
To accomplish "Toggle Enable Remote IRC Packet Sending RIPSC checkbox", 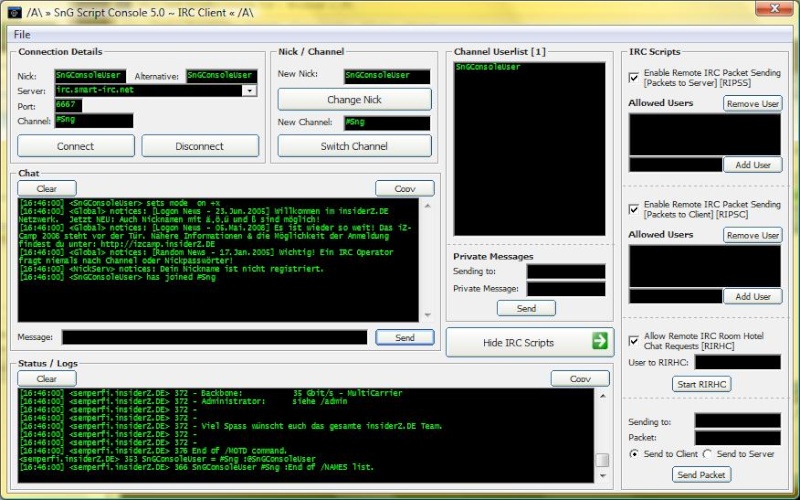I will [634, 209].
